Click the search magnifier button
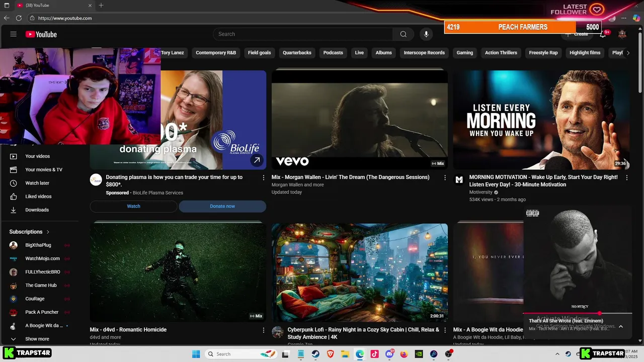Screen dimensions: 644x362 point(404,34)
